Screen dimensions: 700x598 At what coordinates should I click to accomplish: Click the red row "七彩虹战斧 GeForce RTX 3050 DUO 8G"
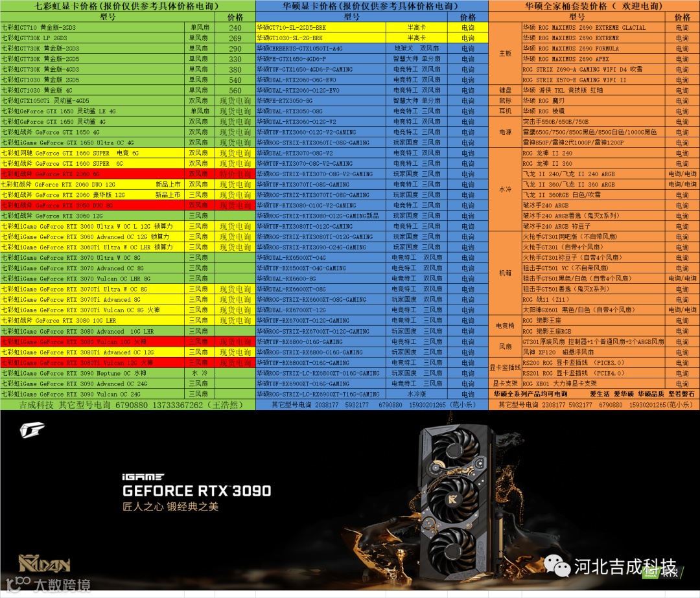click(93, 205)
